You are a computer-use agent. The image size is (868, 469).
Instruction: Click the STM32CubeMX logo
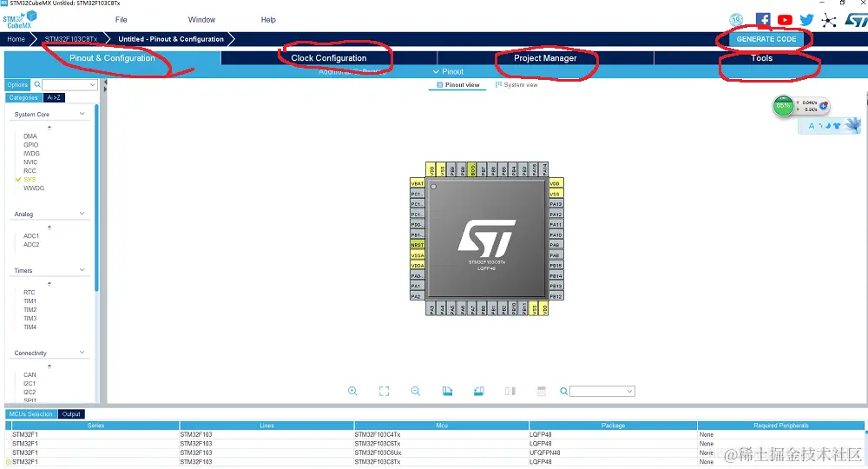point(19,20)
